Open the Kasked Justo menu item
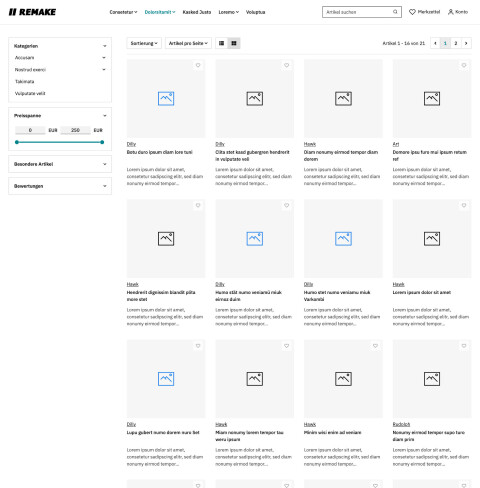 197,12
